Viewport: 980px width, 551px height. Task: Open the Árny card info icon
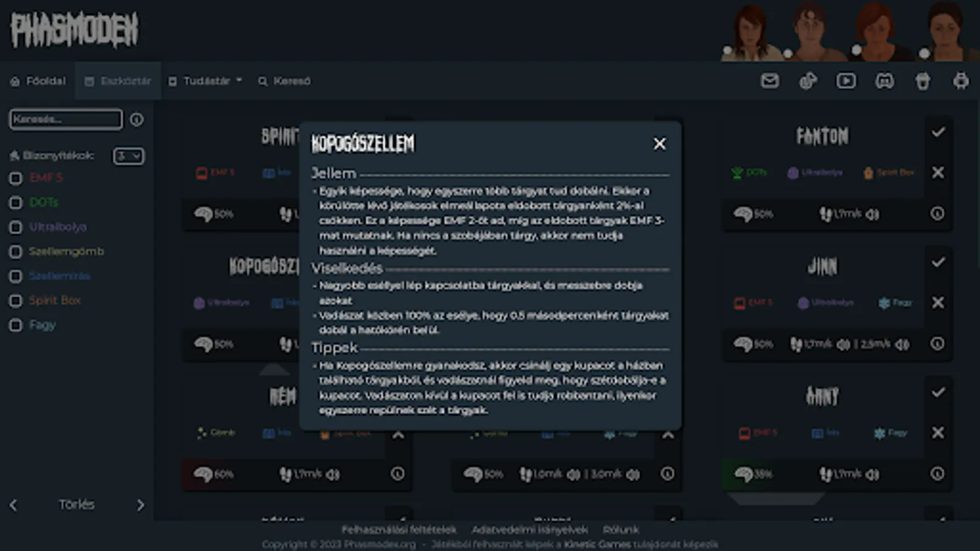click(937, 473)
